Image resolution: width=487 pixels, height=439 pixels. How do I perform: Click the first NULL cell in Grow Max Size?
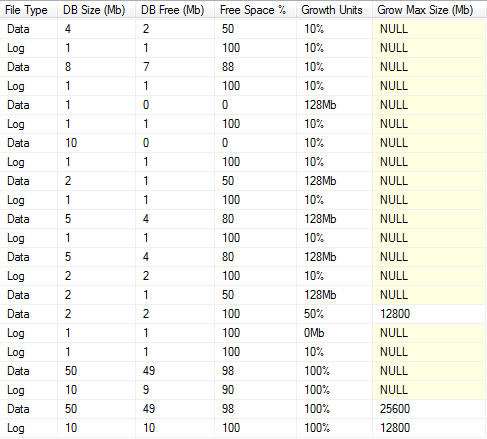(429, 29)
